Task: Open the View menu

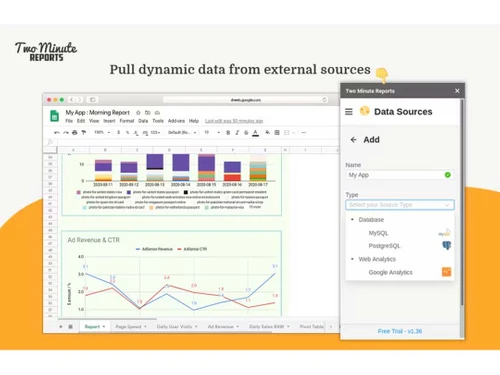Action: coord(94,121)
